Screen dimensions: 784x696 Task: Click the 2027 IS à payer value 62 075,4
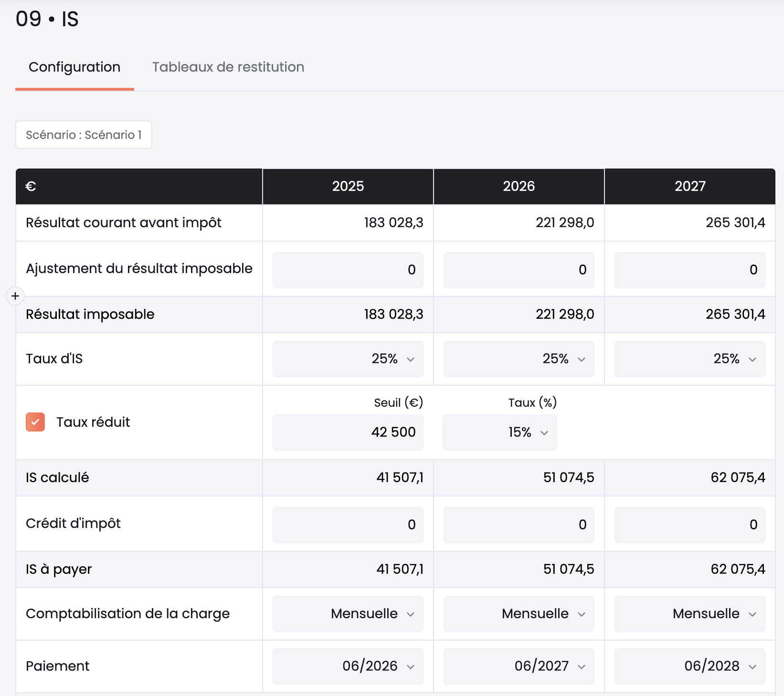[x=738, y=569]
